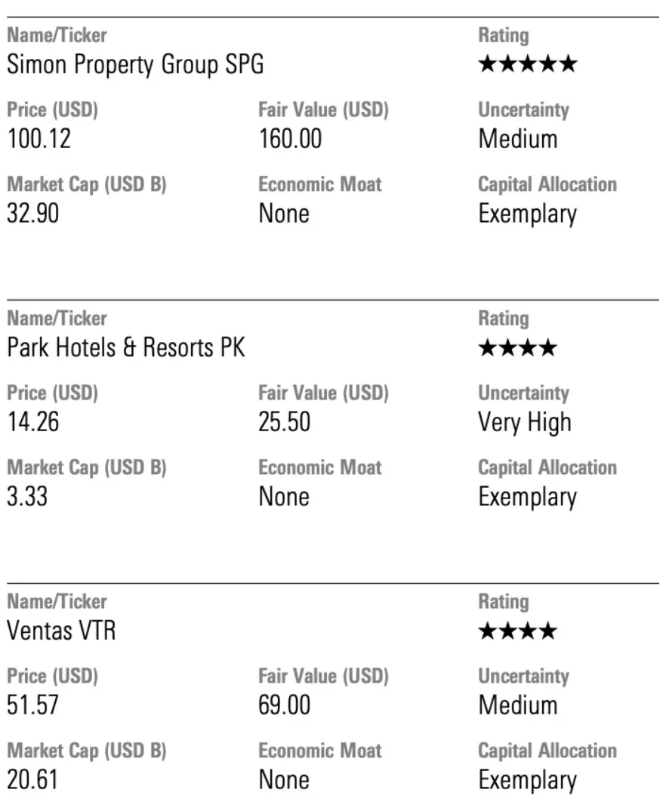
Task: Click Park Hotels price 14.26
Action: tap(33, 422)
